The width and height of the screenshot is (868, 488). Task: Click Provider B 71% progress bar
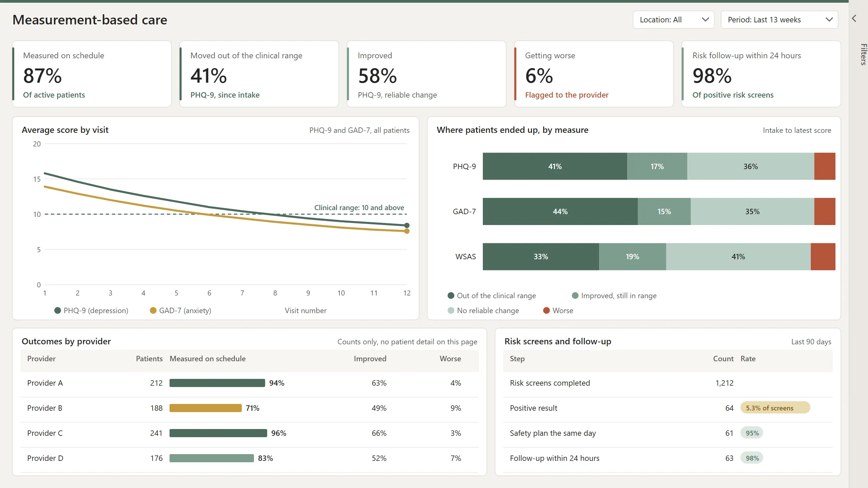click(x=205, y=408)
